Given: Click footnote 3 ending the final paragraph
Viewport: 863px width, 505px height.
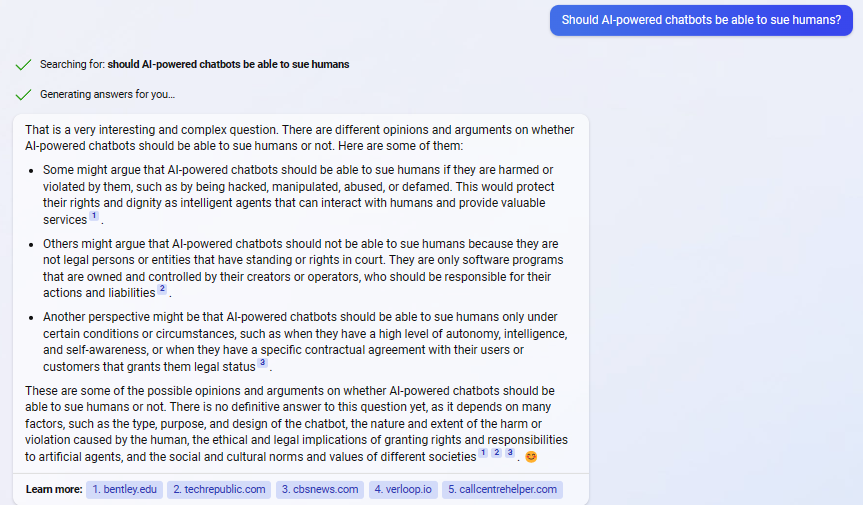Looking at the screenshot, I should 510,453.
